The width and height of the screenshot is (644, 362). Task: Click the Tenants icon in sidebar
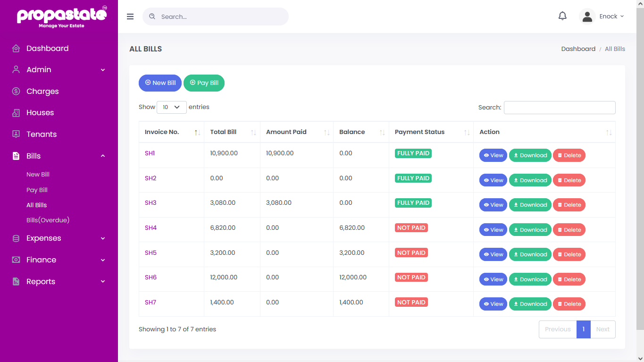click(x=16, y=134)
